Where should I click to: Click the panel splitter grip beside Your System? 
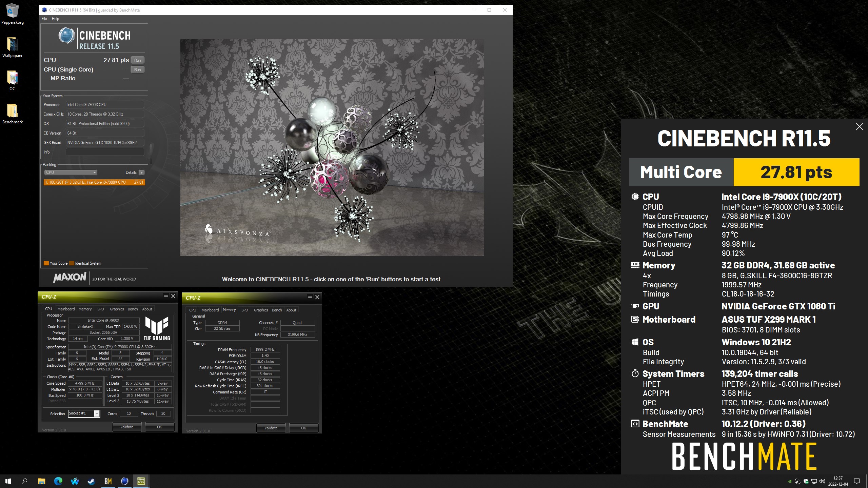click(151, 154)
